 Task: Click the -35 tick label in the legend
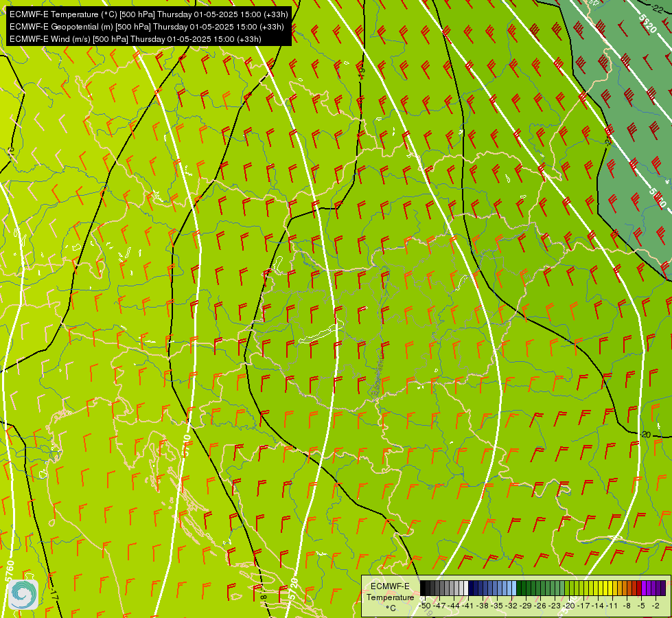tap(497, 606)
